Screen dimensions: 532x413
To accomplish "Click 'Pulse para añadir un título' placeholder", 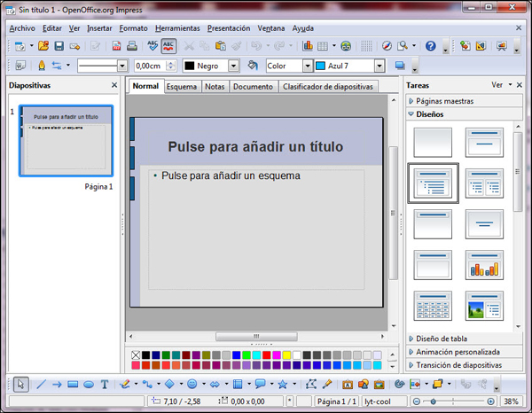I will point(255,146).
